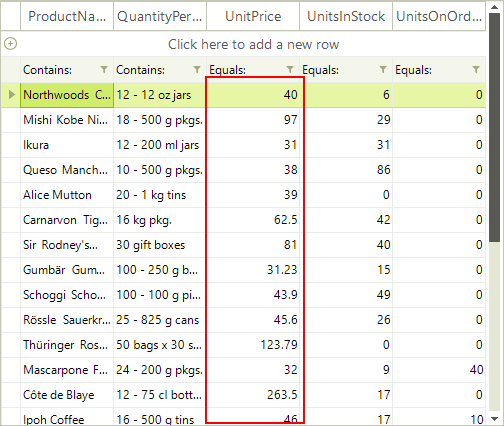Viewport: 504px width, 426px height.
Task: Click the current row arrow indicator
Action: tap(12, 95)
